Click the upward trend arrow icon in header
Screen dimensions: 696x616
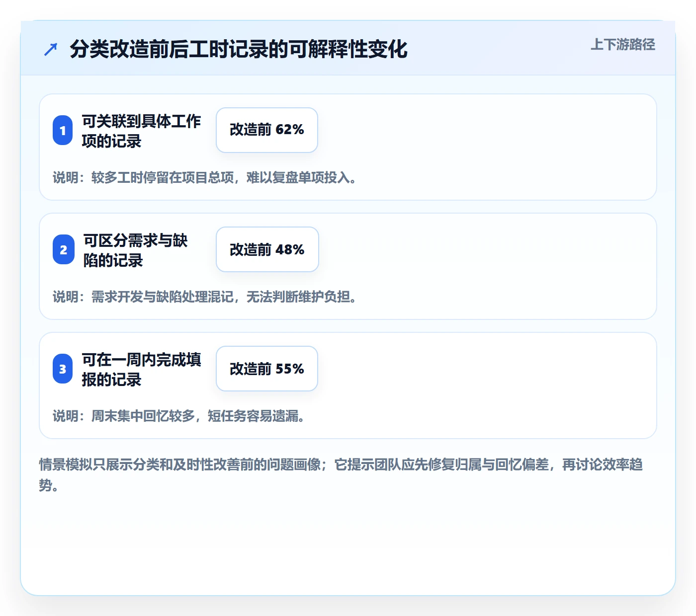pos(51,49)
